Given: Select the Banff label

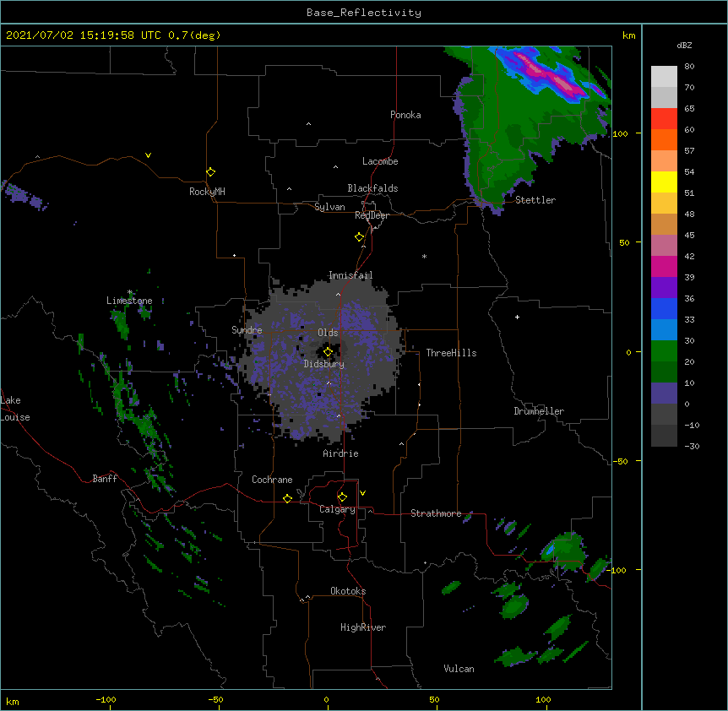Looking at the screenshot, I should coord(105,479).
